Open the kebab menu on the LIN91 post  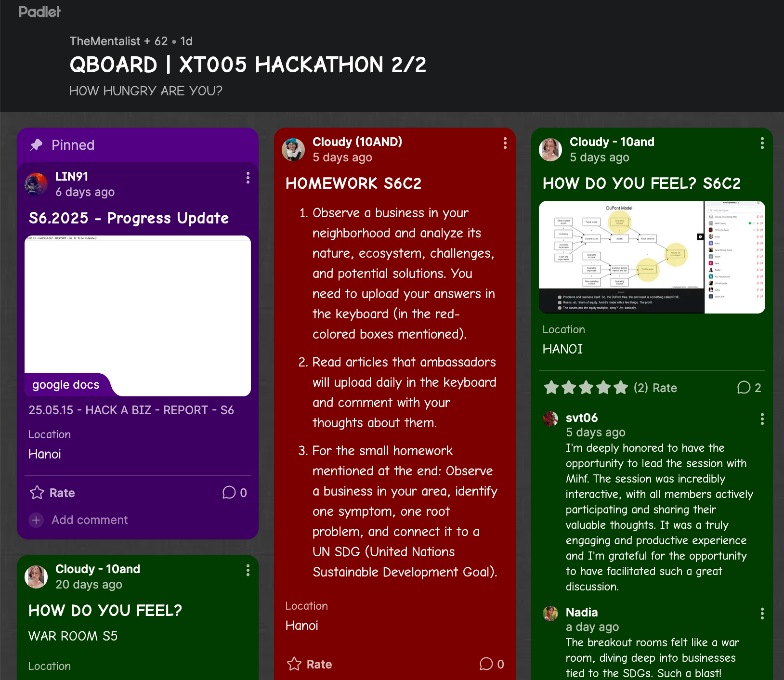248,178
